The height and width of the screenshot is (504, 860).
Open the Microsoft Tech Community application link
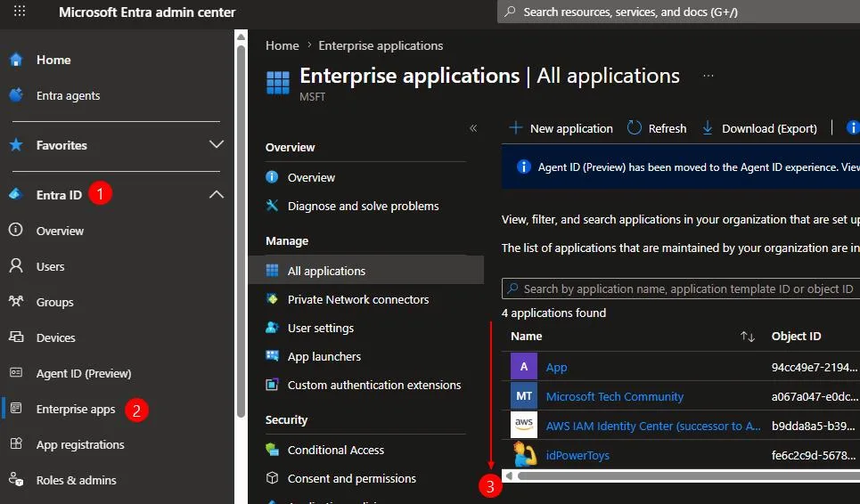click(614, 396)
